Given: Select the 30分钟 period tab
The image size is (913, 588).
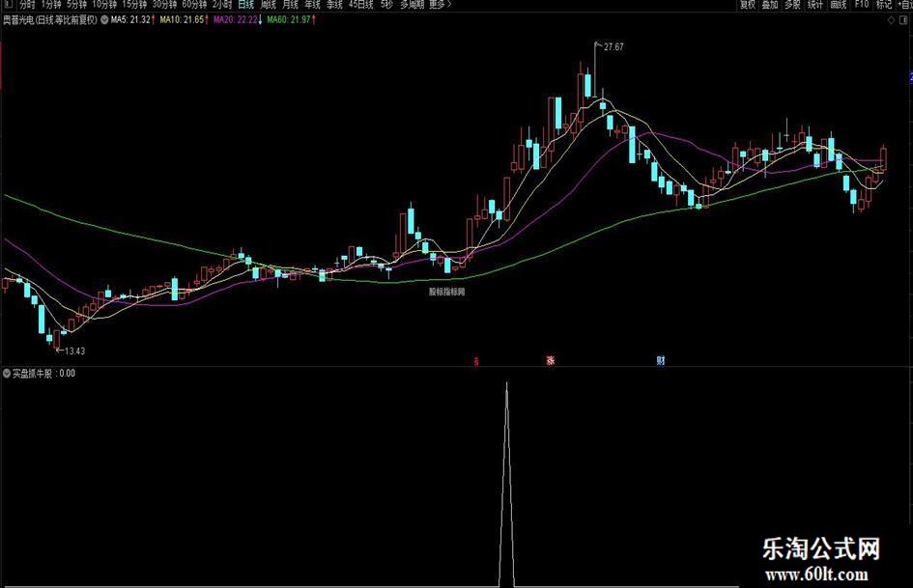Looking at the screenshot, I should (164, 5).
